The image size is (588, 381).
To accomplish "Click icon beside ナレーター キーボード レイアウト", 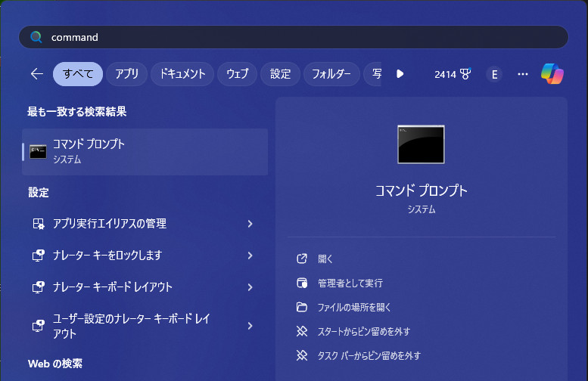I will coord(39,287).
